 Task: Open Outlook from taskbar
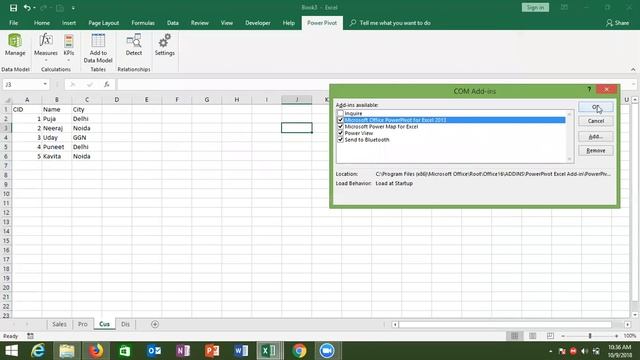tap(154, 351)
